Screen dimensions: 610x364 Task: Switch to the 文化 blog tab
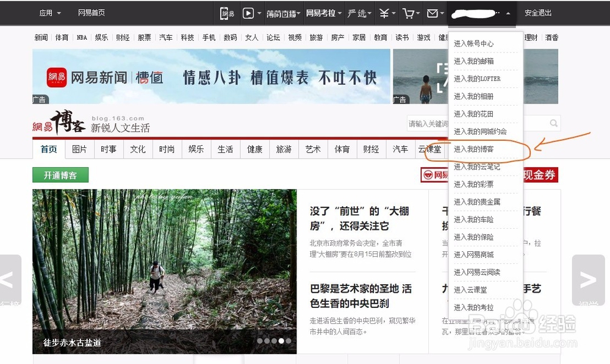coord(138,149)
